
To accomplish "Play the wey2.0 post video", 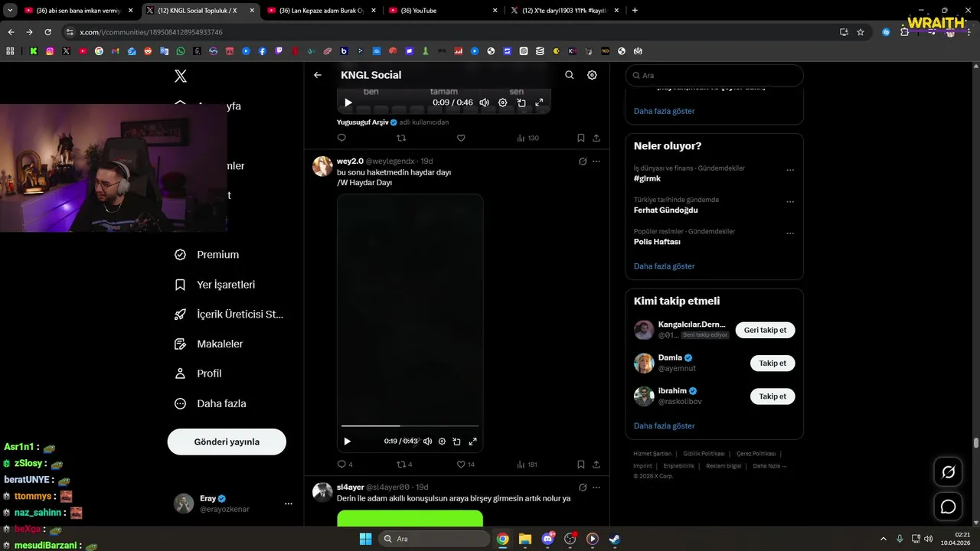I will click(x=347, y=441).
